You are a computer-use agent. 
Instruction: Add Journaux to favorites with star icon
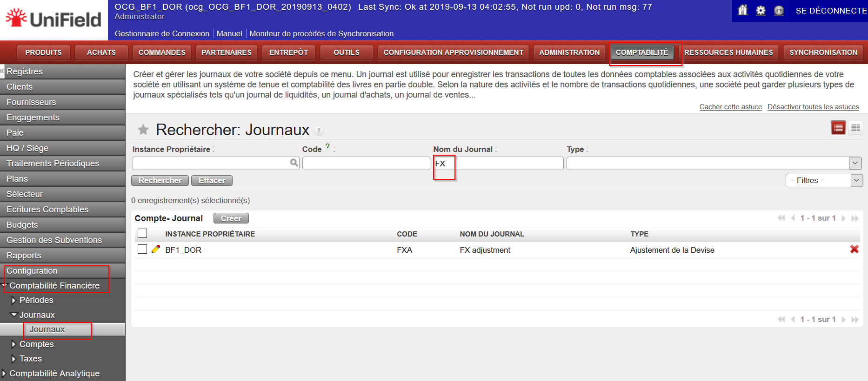pyautogui.click(x=143, y=130)
